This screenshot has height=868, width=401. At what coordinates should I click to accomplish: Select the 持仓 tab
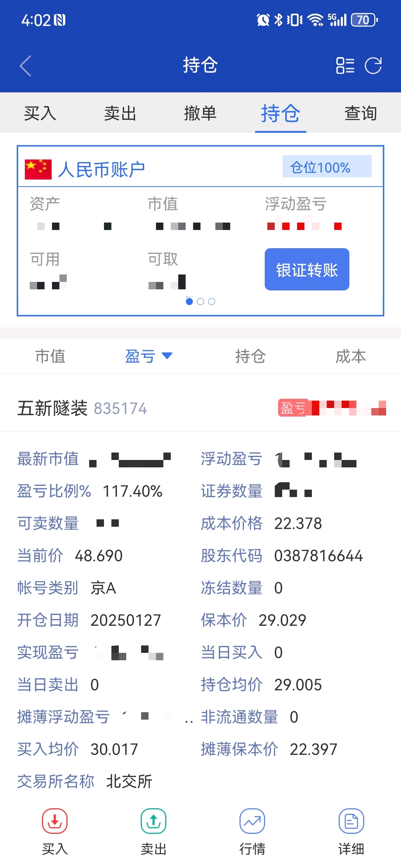[x=281, y=113]
